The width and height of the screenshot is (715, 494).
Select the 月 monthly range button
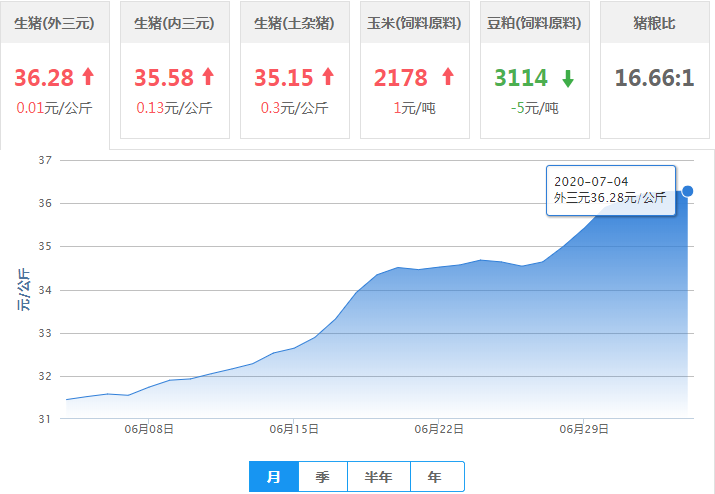(x=273, y=477)
